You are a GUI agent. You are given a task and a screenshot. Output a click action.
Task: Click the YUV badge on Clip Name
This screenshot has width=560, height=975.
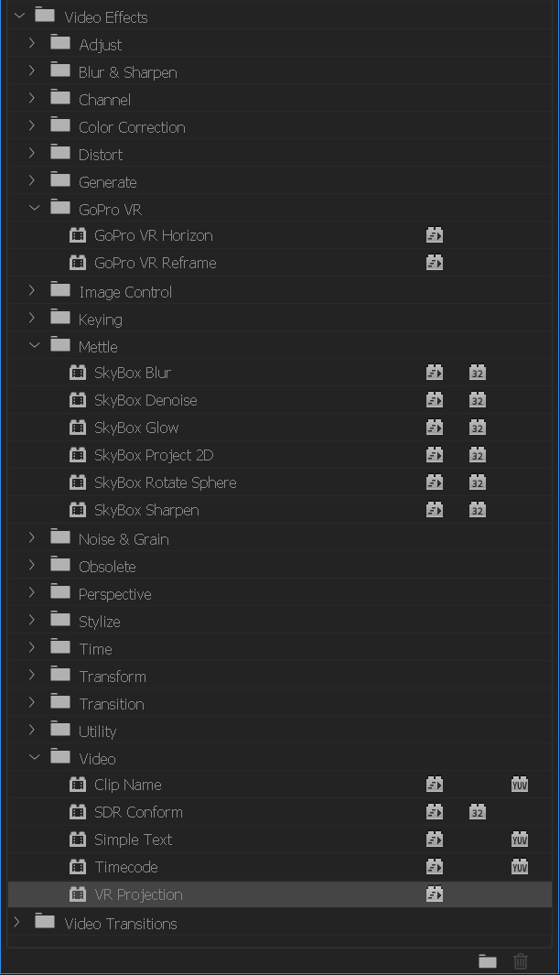pyautogui.click(x=520, y=785)
